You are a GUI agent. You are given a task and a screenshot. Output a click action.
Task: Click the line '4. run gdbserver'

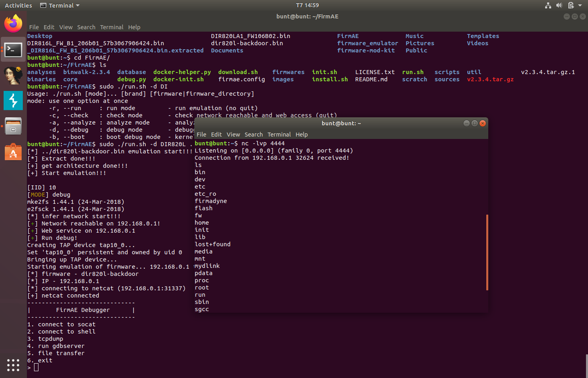(56, 346)
